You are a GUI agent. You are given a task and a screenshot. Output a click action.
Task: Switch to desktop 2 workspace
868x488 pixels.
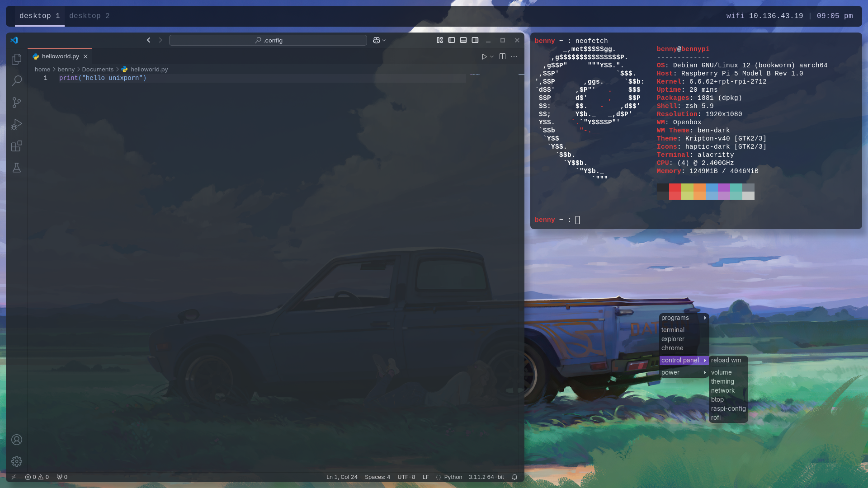pos(90,16)
